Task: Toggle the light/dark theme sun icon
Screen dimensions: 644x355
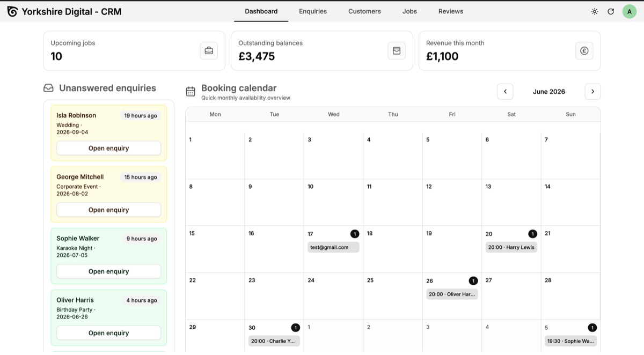Action: point(595,11)
